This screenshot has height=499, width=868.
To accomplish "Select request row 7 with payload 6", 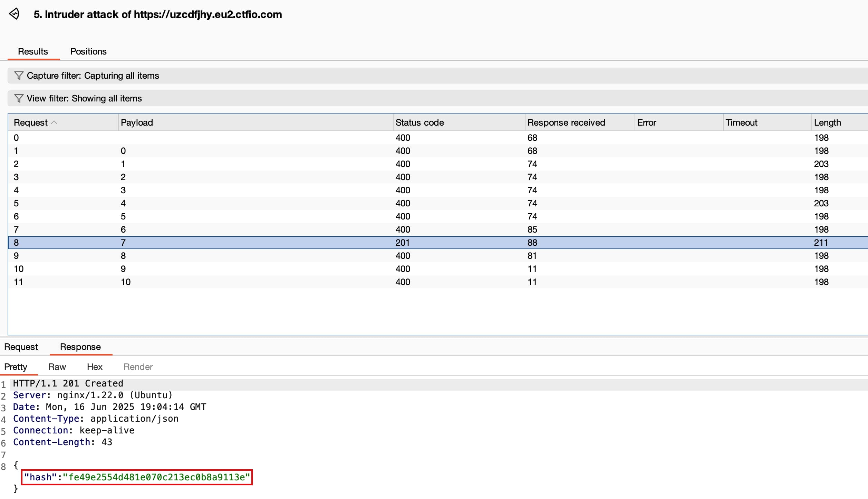I will (438, 229).
